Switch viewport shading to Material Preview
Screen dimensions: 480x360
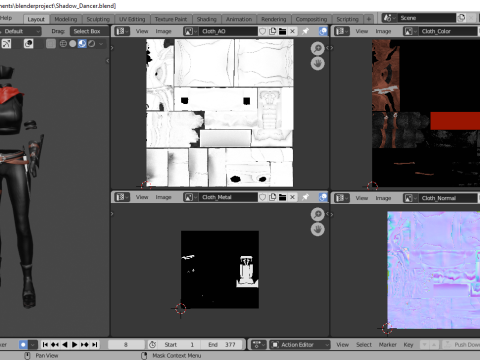pos(82,44)
